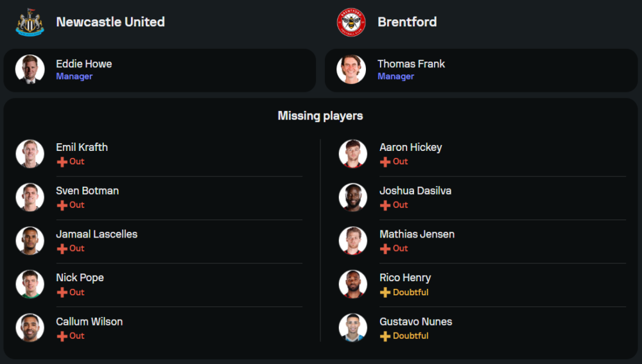The image size is (642, 364).
Task: Click the yellow doubtful icon under Rico Henry
Action: [385, 293]
